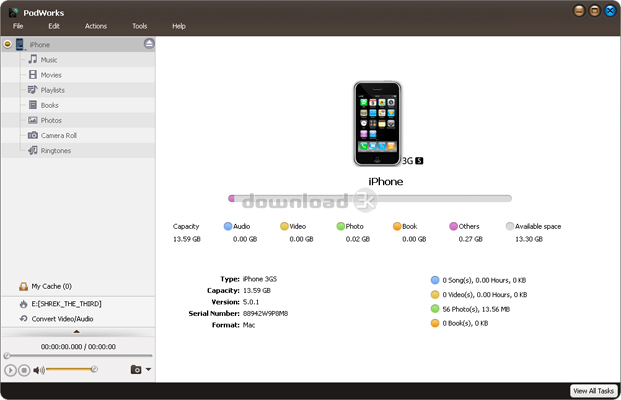Mute audio with the speaker icon

[39, 370]
